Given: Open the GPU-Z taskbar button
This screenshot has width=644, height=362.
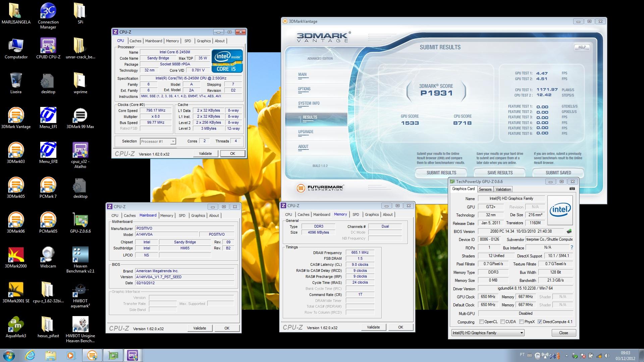Looking at the screenshot, I should (113, 355).
